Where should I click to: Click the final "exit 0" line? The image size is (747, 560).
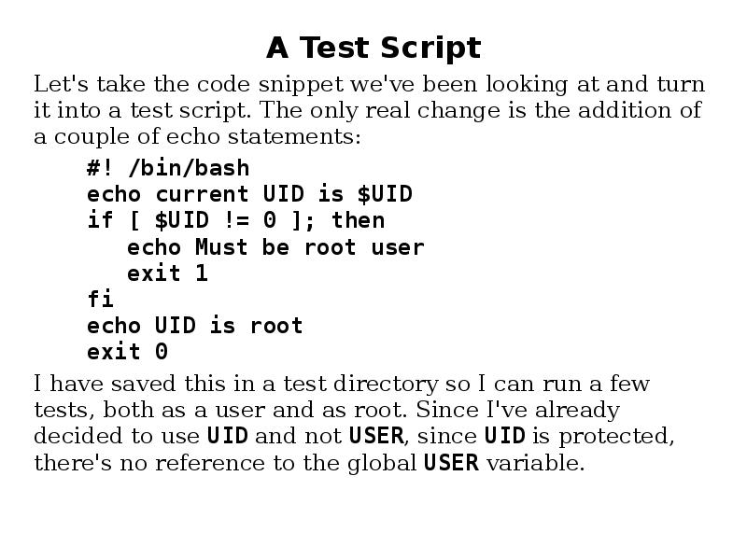click(x=127, y=352)
